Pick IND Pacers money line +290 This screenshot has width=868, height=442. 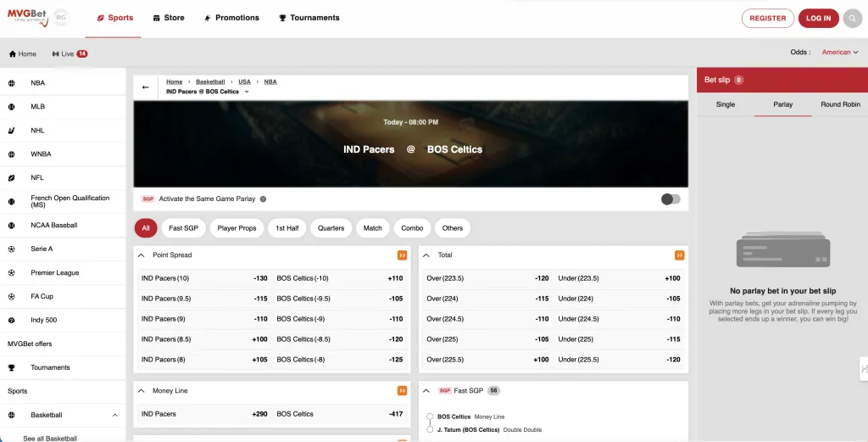pyautogui.click(x=204, y=414)
